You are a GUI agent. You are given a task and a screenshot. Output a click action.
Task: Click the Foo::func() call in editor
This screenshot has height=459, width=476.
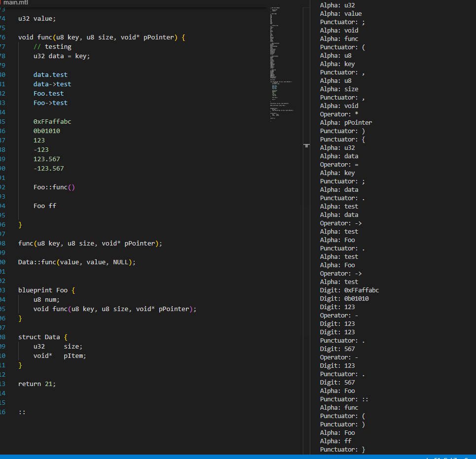click(x=54, y=187)
